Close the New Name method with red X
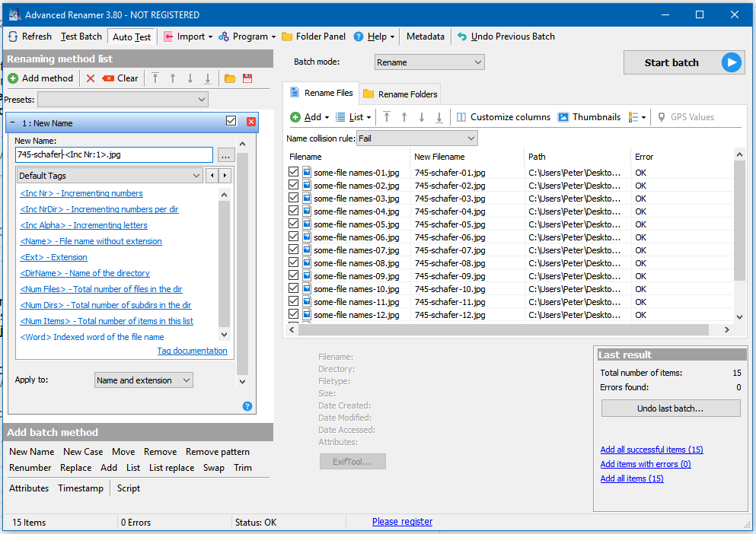Image resolution: width=756 pixels, height=534 pixels. (x=251, y=122)
